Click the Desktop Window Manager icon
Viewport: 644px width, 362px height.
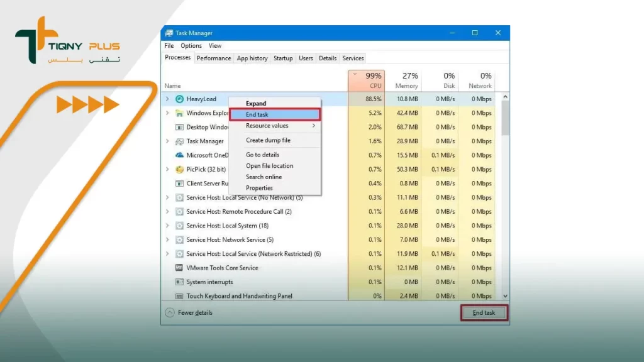179,127
